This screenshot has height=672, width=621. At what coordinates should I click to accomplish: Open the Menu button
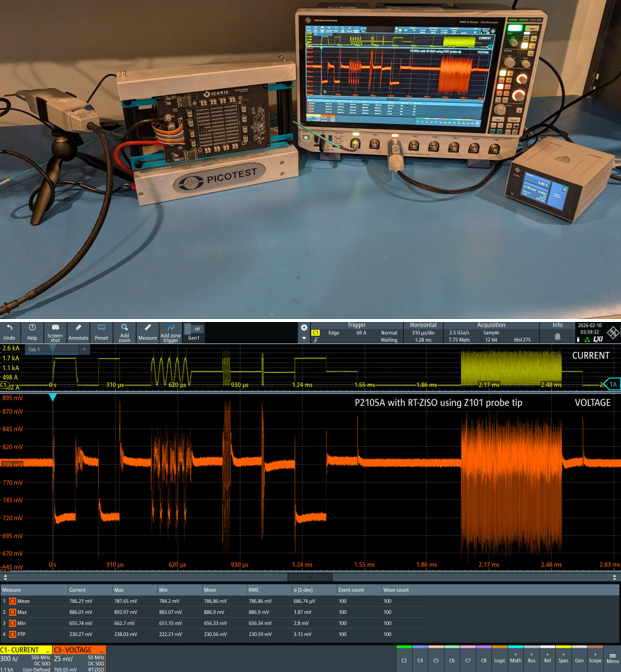(x=611, y=658)
